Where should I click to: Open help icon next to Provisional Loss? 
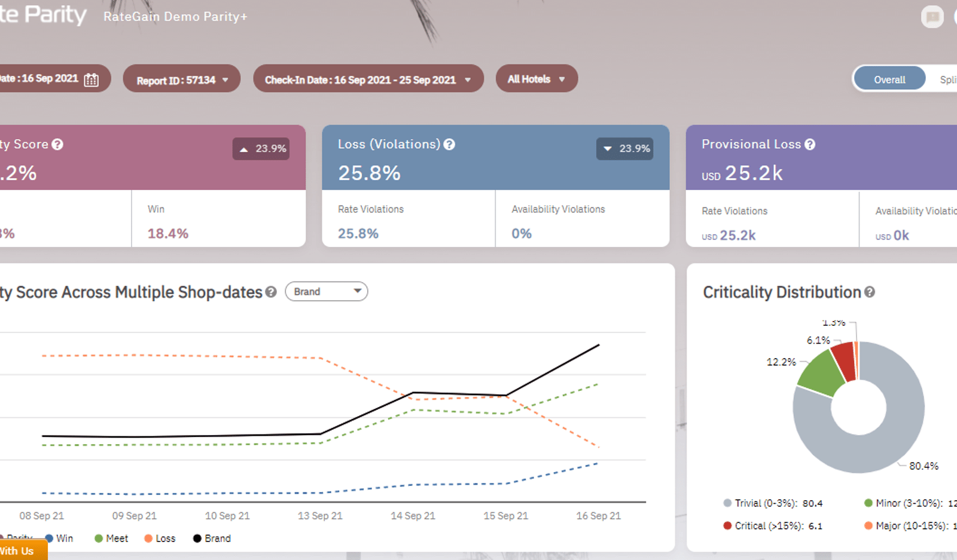810,144
